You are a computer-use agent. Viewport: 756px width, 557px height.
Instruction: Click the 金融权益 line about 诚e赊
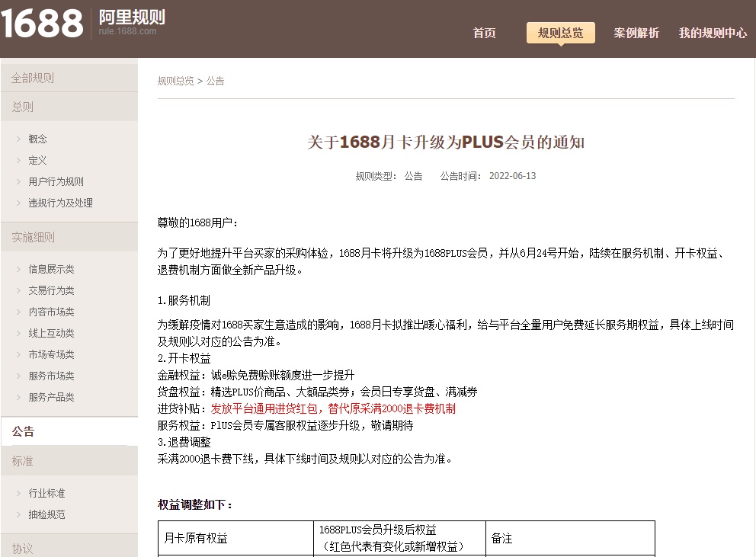click(x=256, y=375)
